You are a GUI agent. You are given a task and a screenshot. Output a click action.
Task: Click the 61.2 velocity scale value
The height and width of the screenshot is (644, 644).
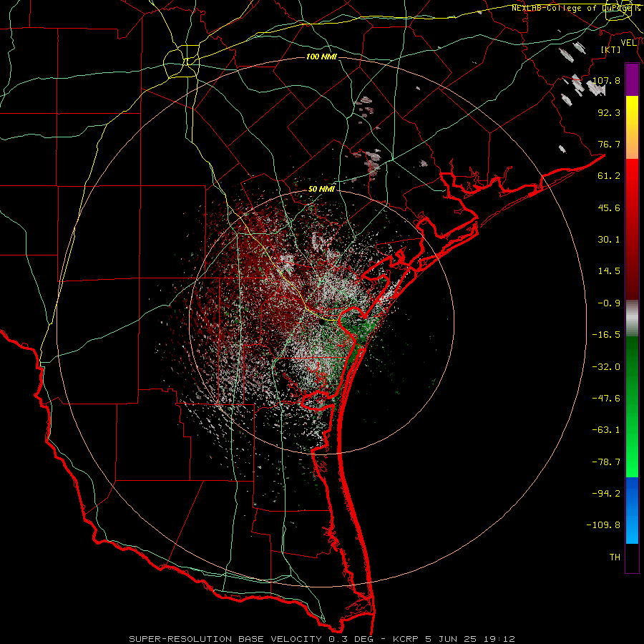[609, 176]
